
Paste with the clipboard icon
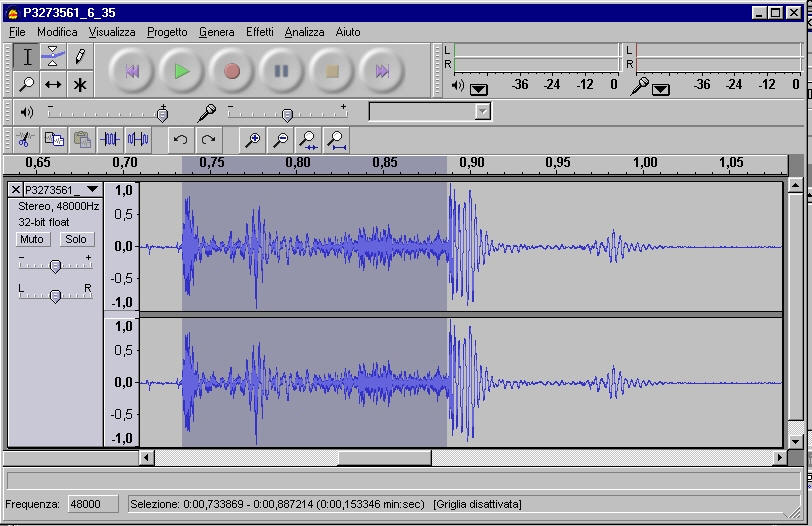tap(82, 139)
